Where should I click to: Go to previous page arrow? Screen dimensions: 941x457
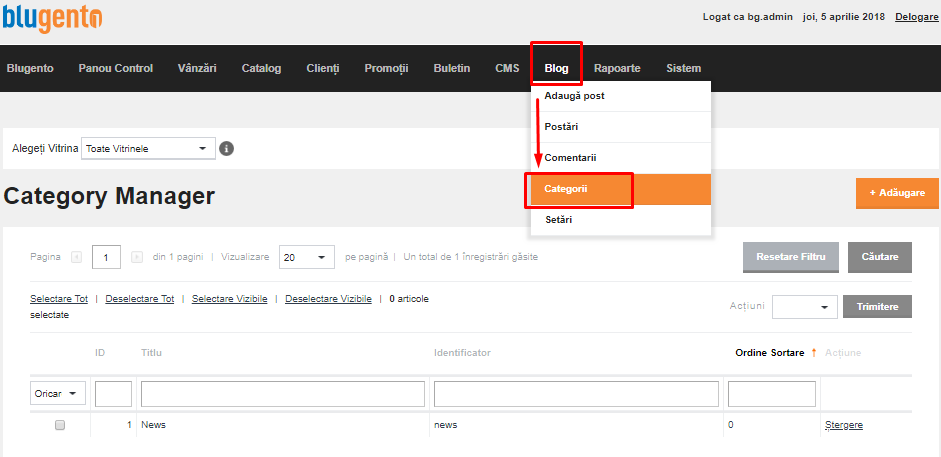(x=76, y=257)
